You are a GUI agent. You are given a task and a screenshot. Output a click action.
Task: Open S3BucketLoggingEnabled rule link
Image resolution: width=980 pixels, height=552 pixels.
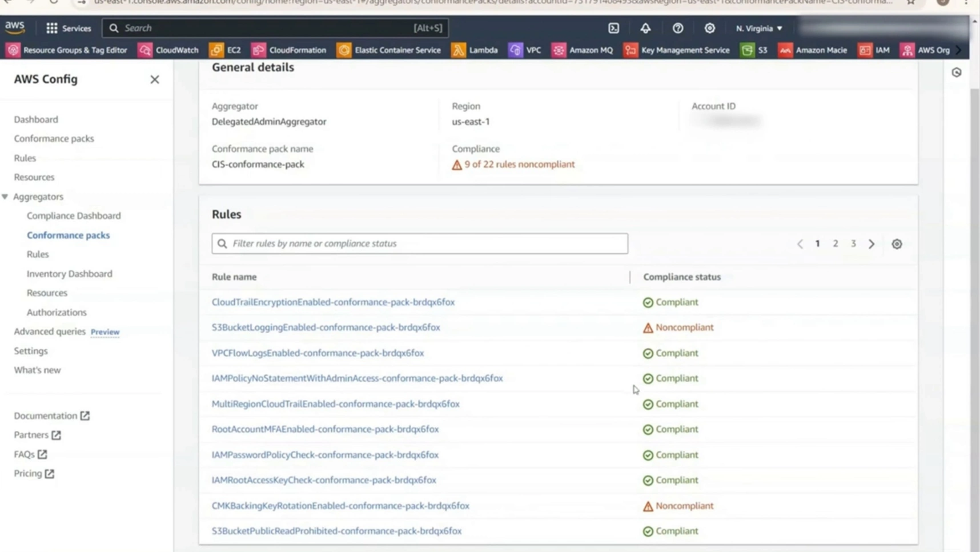tap(326, 327)
